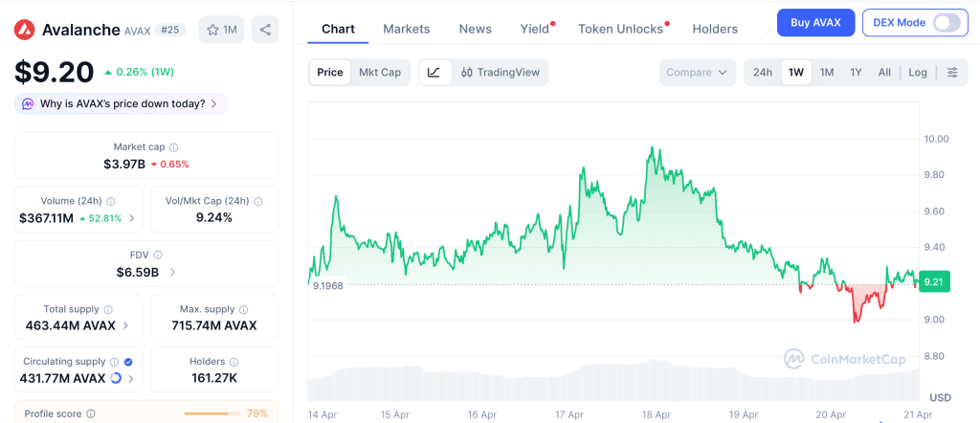Open the Token Unlocks tab

click(620, 29)
